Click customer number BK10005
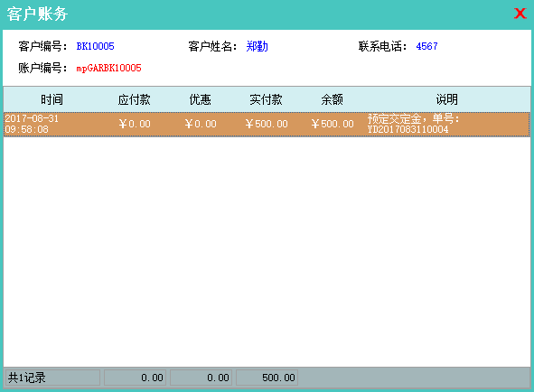The width and height of the screenshot is (534, 392). click(96, 46)
